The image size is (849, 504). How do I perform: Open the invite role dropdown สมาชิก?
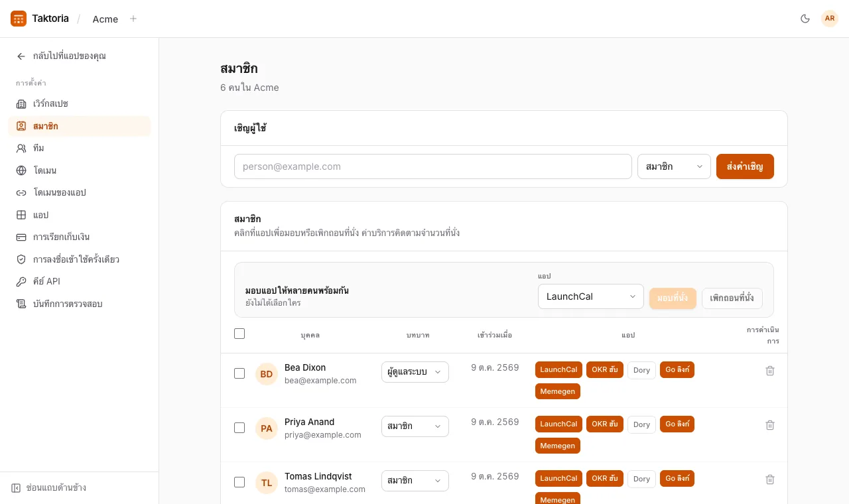click(674, 166)
